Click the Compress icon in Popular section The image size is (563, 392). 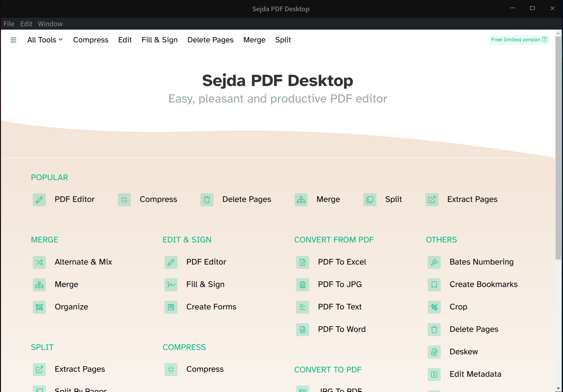click(x=124, y=200)
